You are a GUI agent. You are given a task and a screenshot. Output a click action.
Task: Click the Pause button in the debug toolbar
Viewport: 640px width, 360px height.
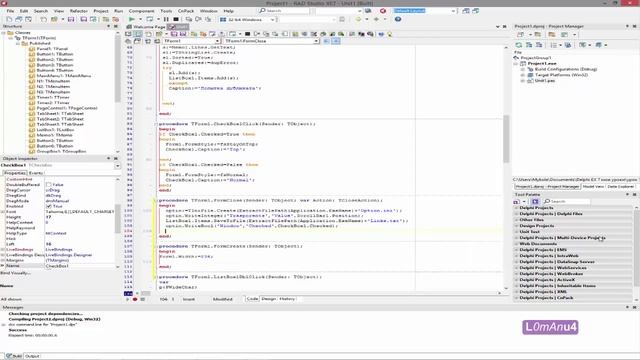(166, 19)
